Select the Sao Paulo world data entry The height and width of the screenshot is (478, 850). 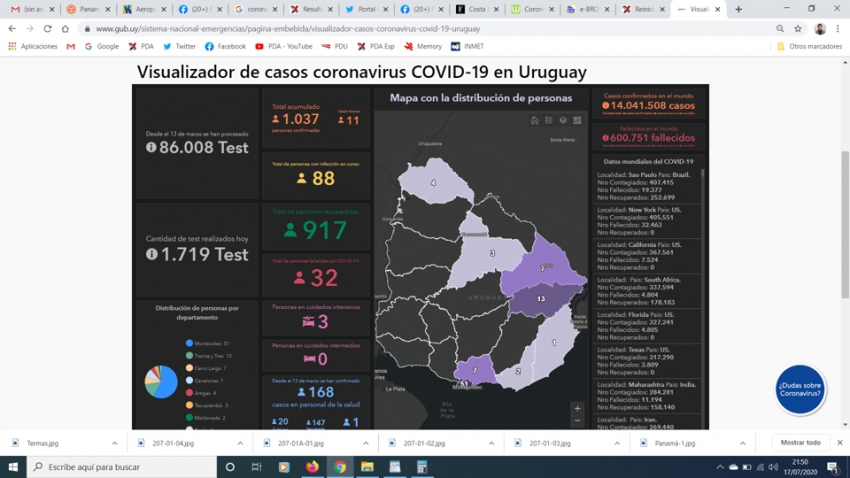tap(646, 186)
